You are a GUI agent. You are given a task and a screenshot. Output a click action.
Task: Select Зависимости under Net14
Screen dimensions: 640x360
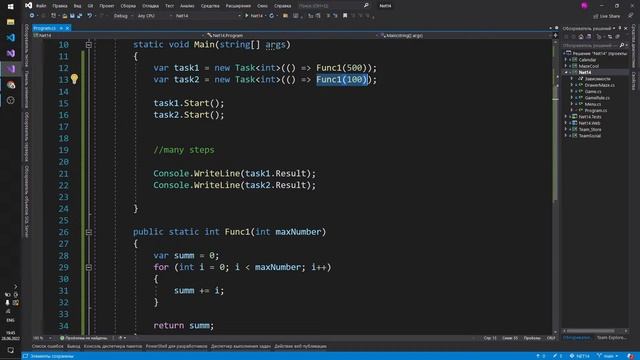coord(598,79)
